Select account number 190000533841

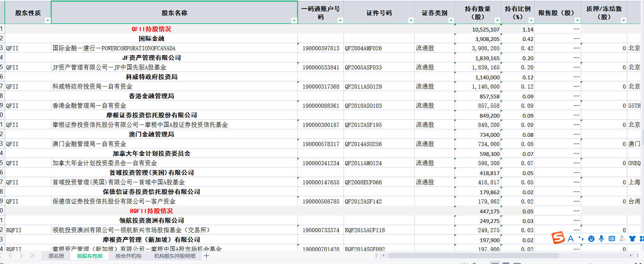[321, 67]
